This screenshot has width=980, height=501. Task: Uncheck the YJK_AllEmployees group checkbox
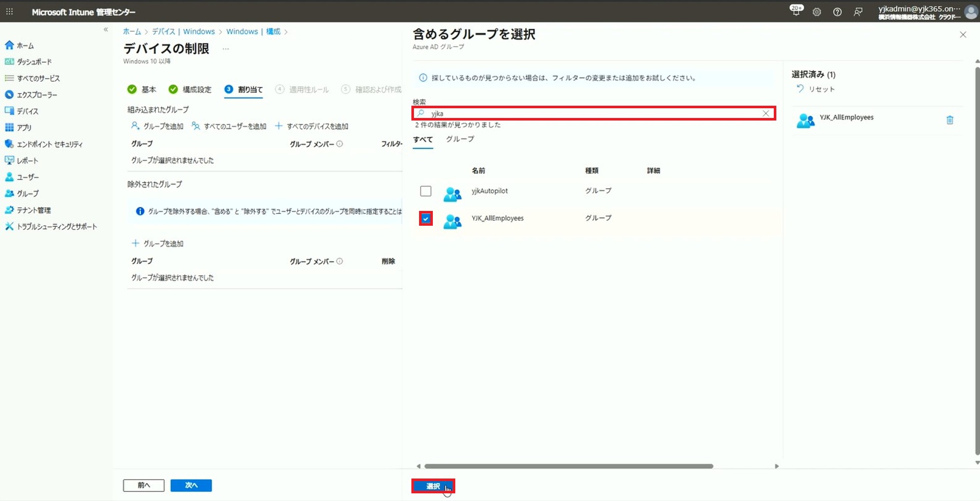click(426, 219)
